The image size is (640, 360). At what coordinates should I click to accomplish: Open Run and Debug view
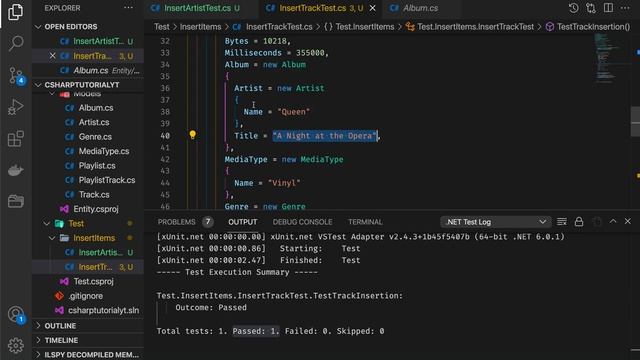coord(16,107)
